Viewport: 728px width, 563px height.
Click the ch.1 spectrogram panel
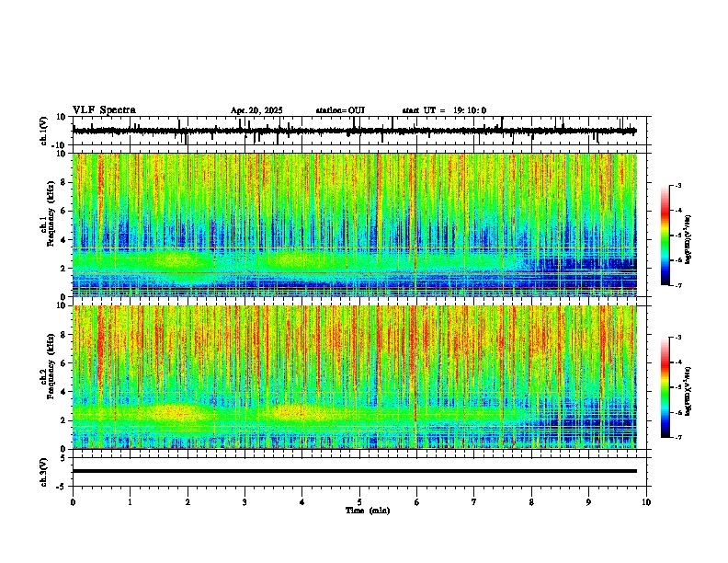pos(355,224)
